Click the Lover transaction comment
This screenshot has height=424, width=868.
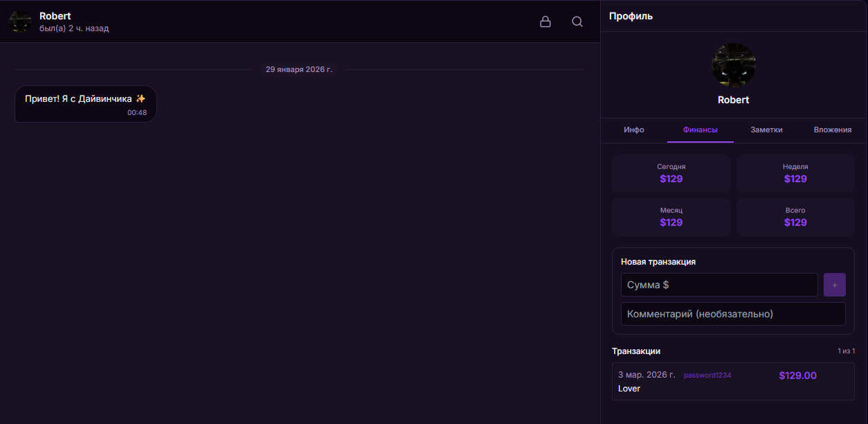(x=629, y=389)
